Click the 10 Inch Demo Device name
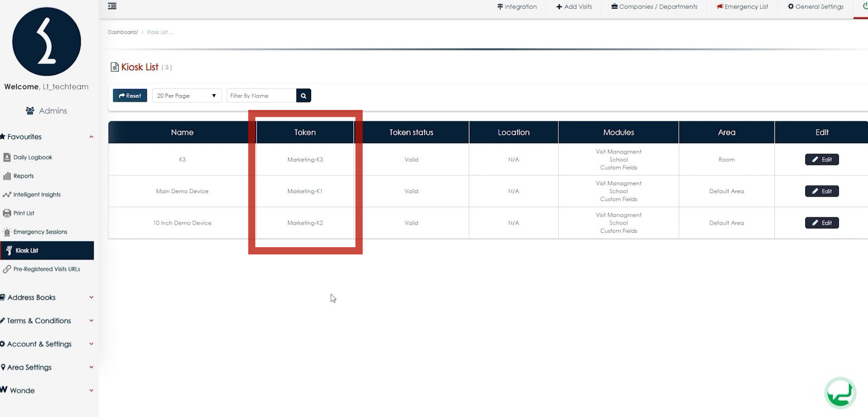The width and height of the screenshot is (868, 417). [x=182, y=223]
